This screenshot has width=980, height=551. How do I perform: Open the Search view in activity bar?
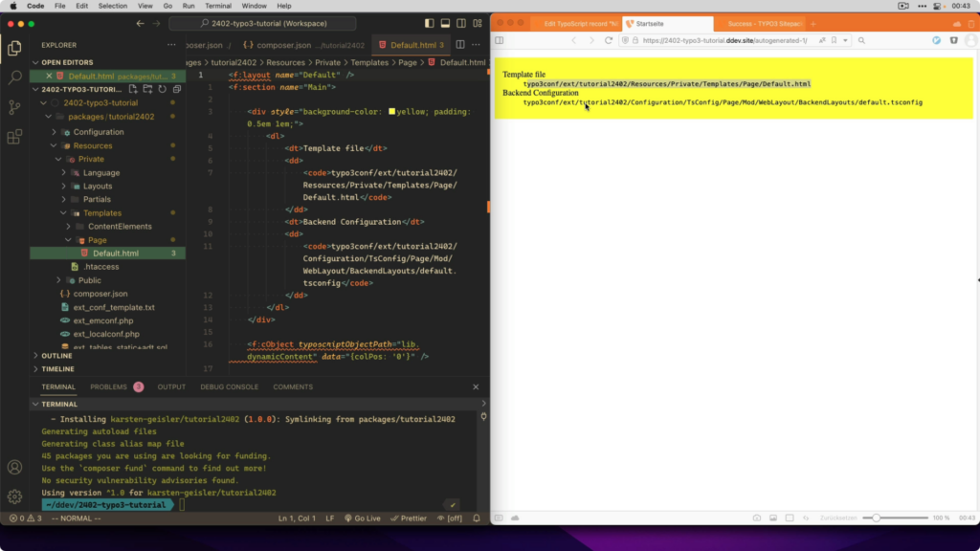pos(14,77)
